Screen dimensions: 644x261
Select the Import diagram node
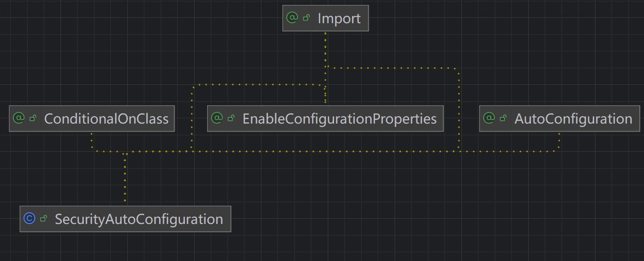coord(339,18)
